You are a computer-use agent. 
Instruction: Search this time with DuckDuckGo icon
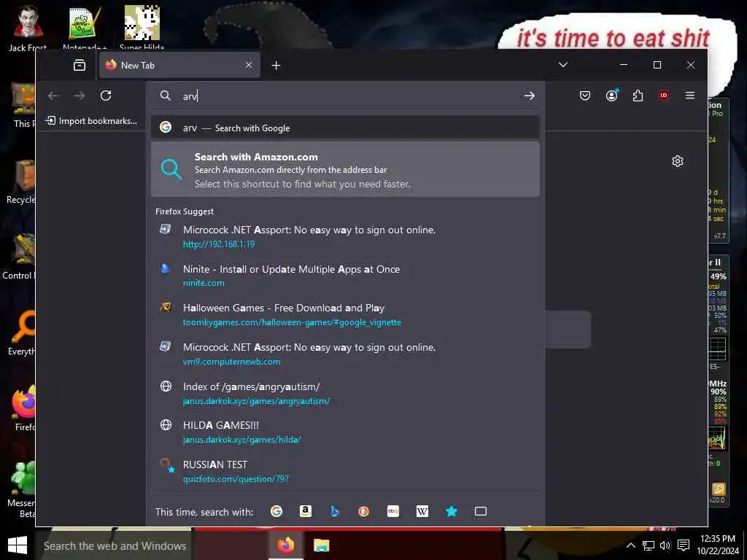click(363, 511)
